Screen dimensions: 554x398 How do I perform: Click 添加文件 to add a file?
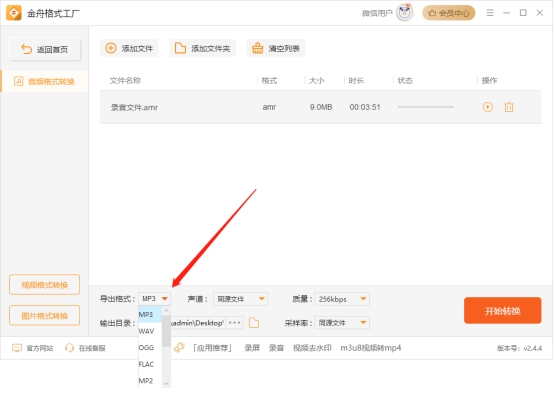pos(129,48)
